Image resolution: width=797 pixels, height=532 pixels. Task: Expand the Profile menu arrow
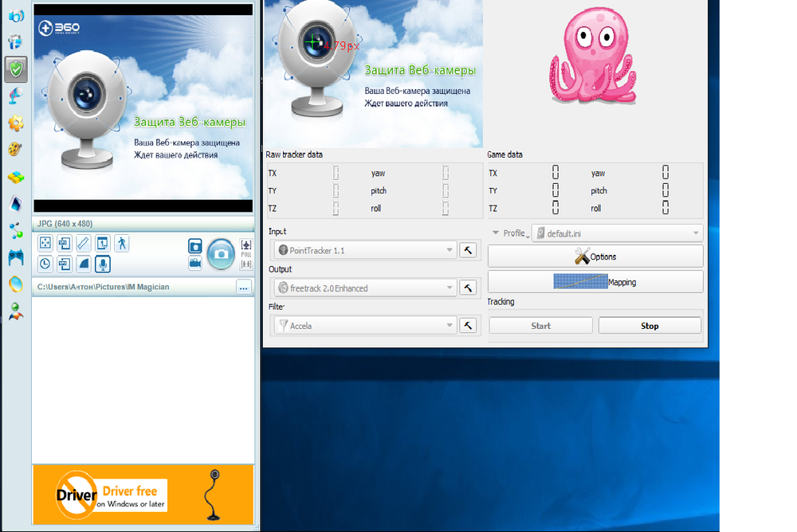pos(496,233)
